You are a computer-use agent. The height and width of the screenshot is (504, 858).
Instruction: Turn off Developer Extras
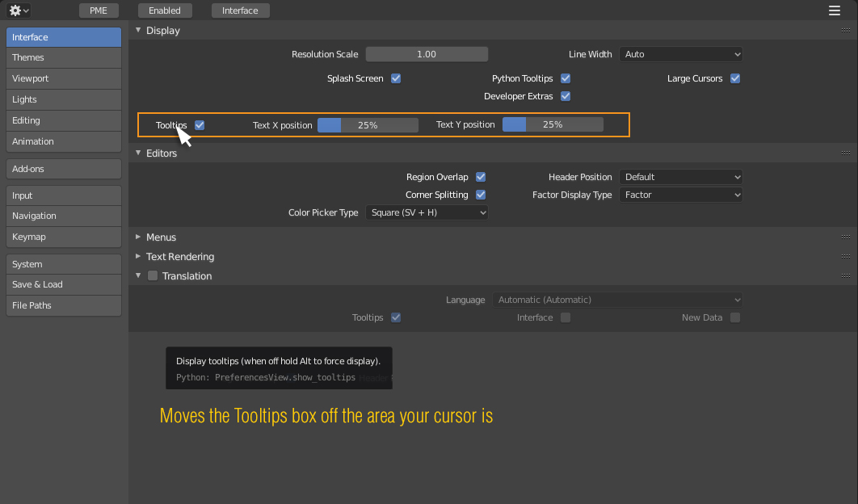[x=566, y=96]
